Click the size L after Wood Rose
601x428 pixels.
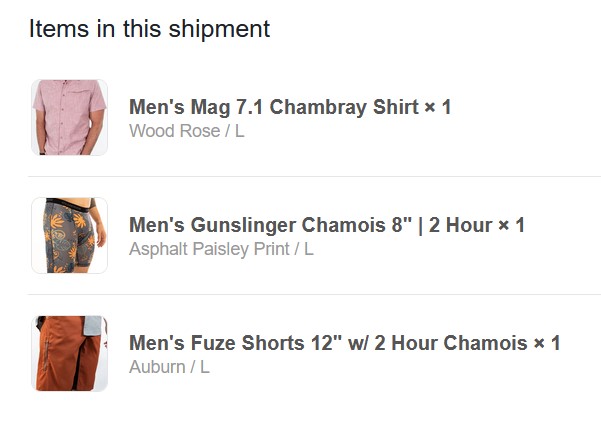click(x=239, y=131)
